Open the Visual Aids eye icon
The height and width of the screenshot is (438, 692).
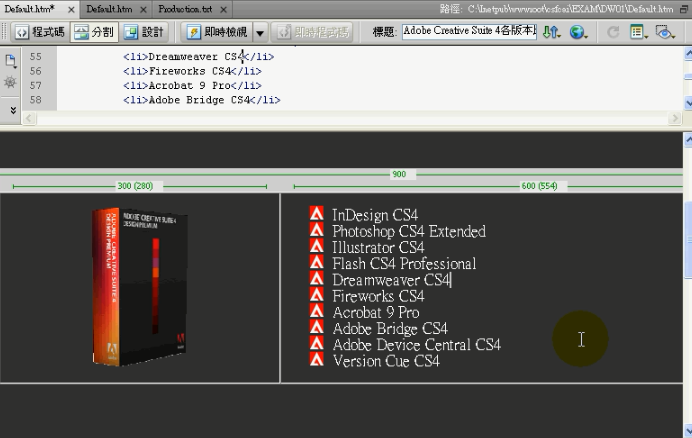pyautogui.click(x=665, y=32)
